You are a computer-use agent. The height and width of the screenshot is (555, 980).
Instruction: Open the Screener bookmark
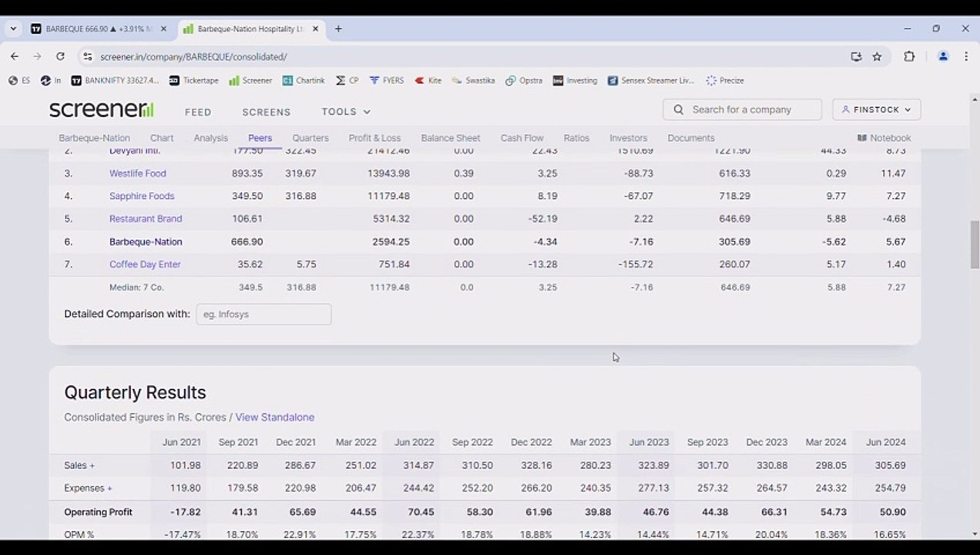pos(250,80)
